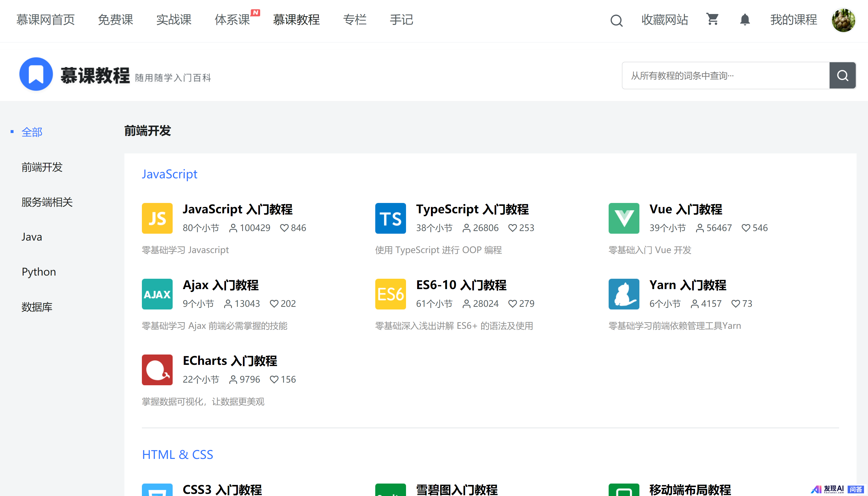Open JavaScript 入门教程 title
The image size is (868, 496).
point(237,209)
